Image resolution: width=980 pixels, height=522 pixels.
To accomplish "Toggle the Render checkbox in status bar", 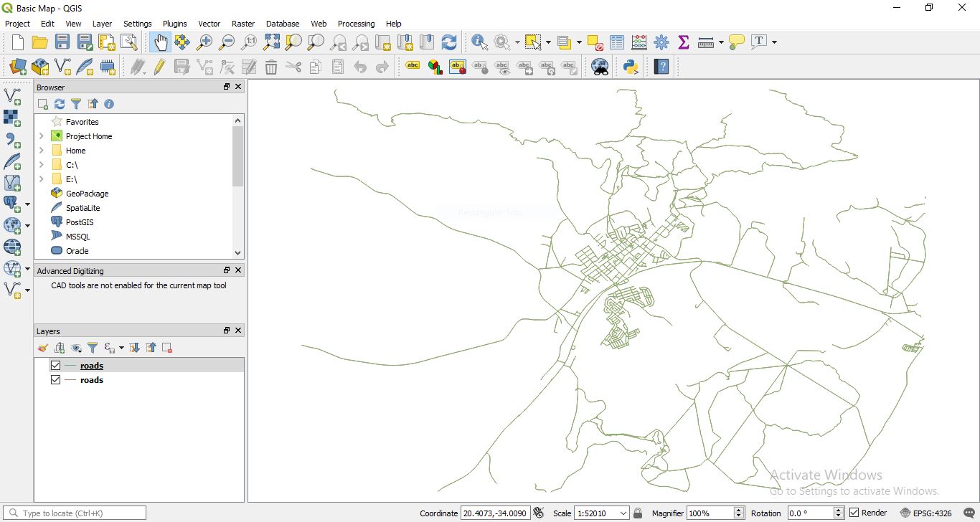I will click(854, 513).
